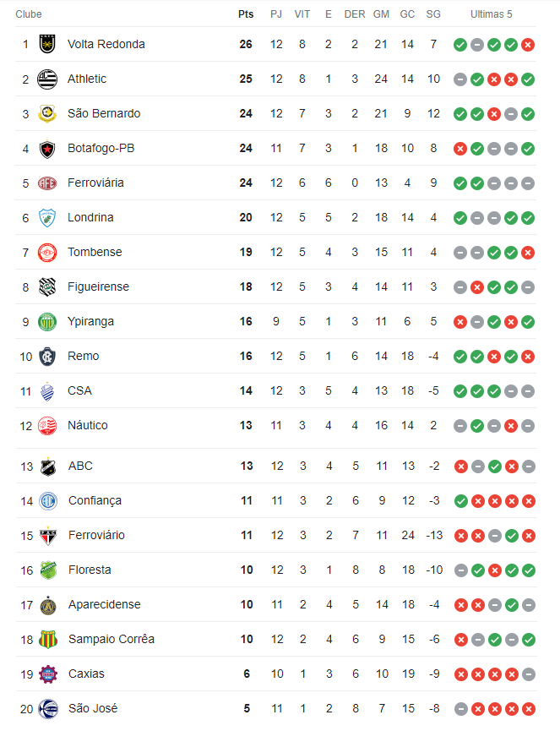This screenshot has width=560, height=731.
Task: Click the Ultimas 5 column header
Action: (492, 14)
